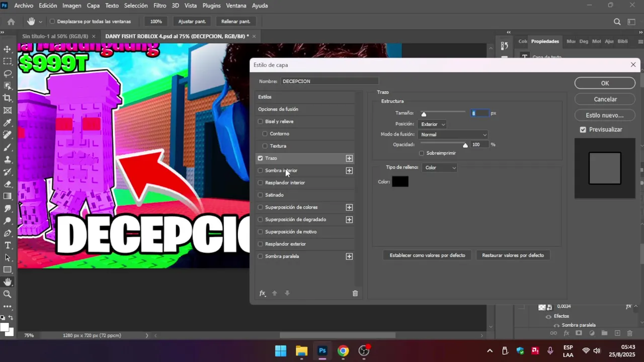The image size is (644, 362).
Task: Enable the Resplandor exterior checkbox
Action: click(x=260, y=244)
